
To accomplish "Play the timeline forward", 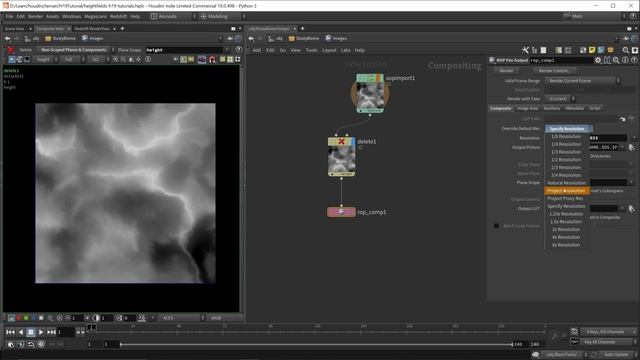I will [x=40, y=332].
